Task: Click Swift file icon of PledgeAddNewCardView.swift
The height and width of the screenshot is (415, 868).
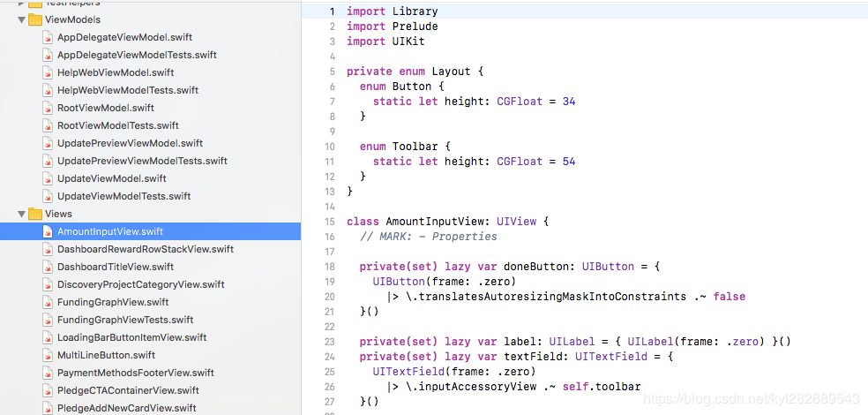Action: (49, 408)
